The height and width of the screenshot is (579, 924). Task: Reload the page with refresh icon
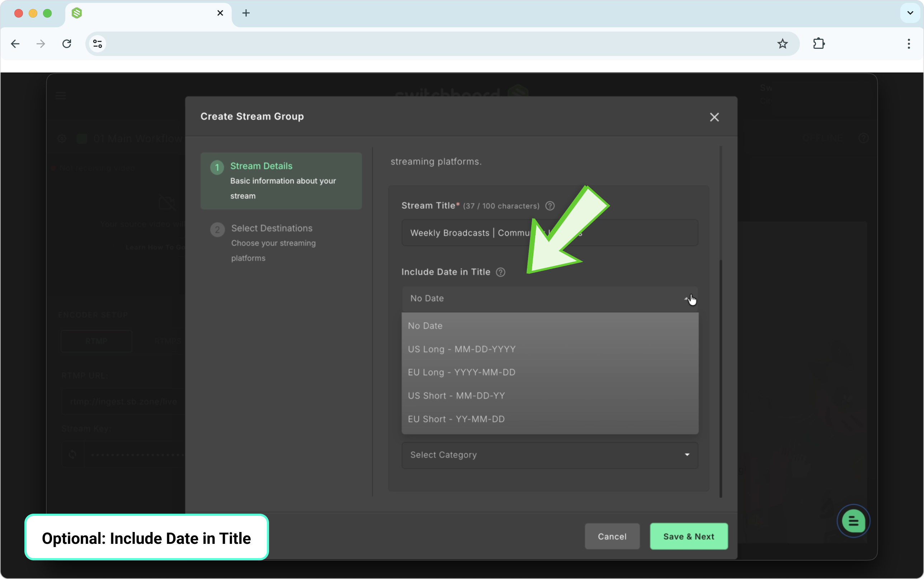coord(67,44)
